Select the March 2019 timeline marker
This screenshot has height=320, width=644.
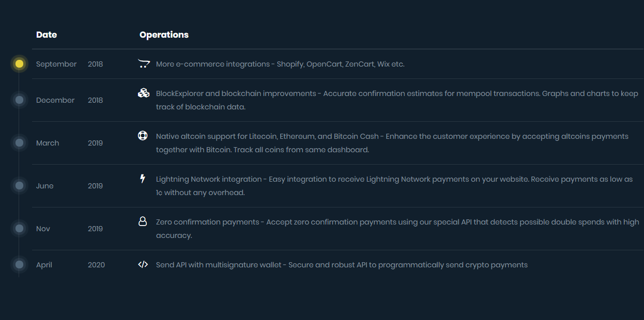[x=19, y=143]
